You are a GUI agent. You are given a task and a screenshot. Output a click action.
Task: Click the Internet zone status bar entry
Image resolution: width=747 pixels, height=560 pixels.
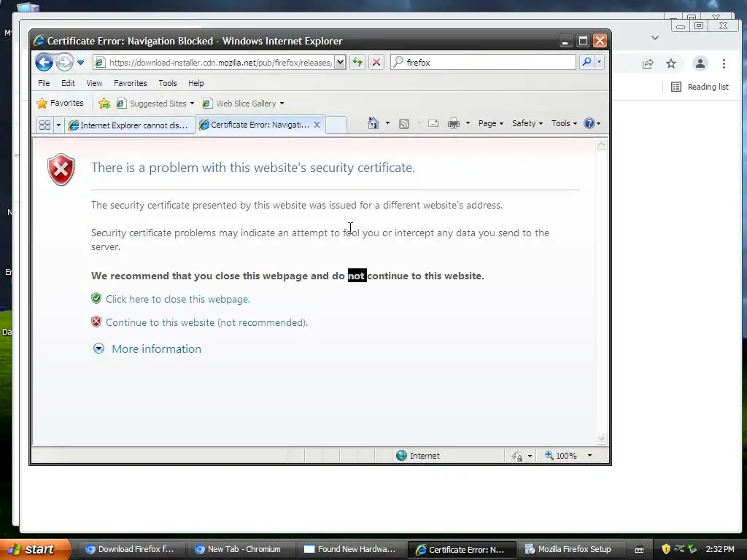pos(418,456)
